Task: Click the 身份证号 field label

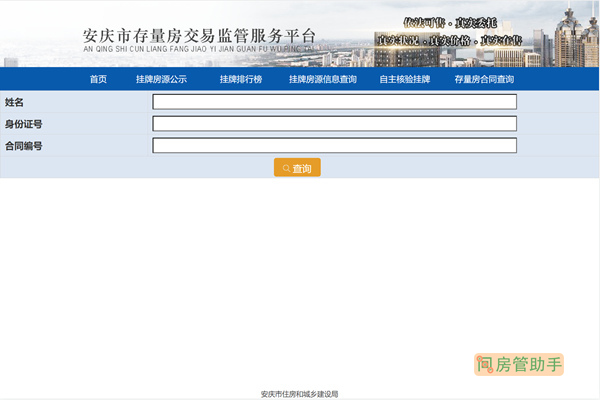Action: click(23, 124)
